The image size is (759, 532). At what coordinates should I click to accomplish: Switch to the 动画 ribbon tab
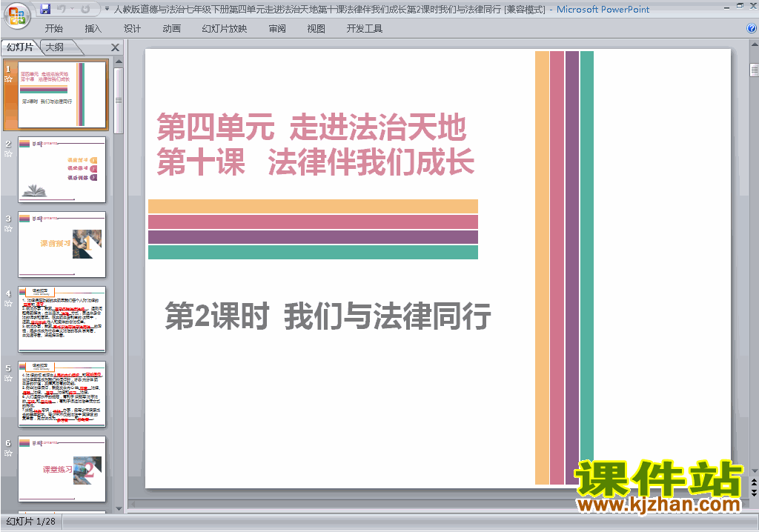coord(171,29)
